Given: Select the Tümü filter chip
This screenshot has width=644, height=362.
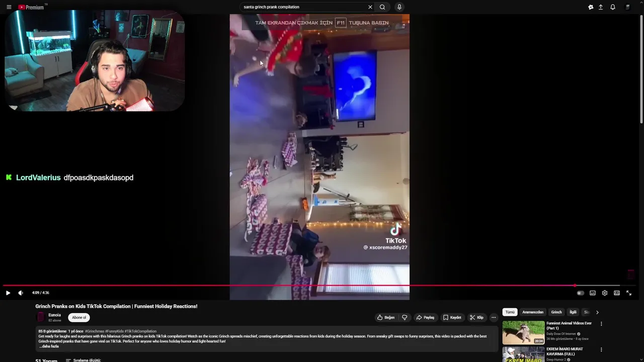Looking at the screenshot, I should pyautogui.click(x=510, y=312).
